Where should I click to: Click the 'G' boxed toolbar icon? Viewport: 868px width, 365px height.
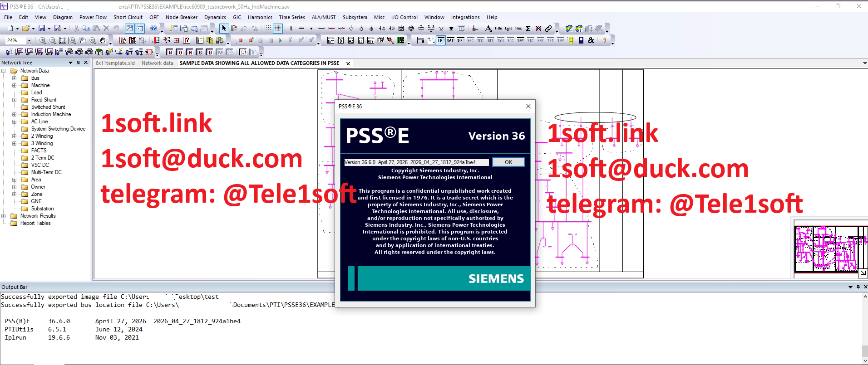coord(199,52)
